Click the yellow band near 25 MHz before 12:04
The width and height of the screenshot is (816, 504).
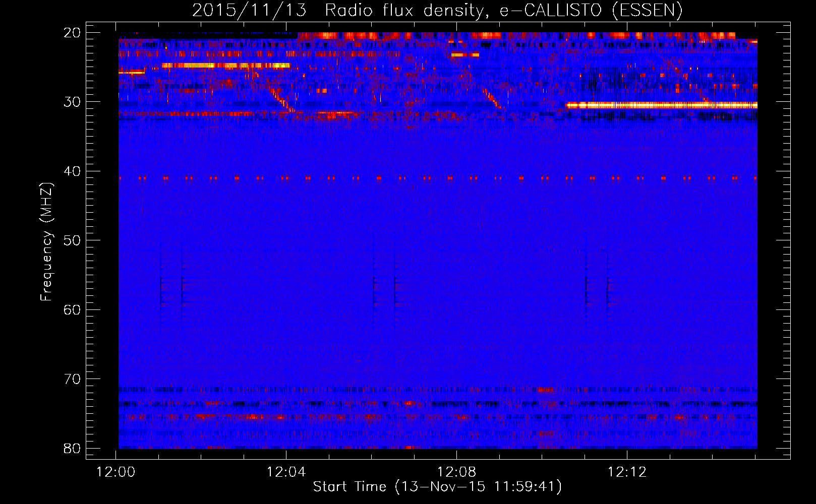click(225, 66)
